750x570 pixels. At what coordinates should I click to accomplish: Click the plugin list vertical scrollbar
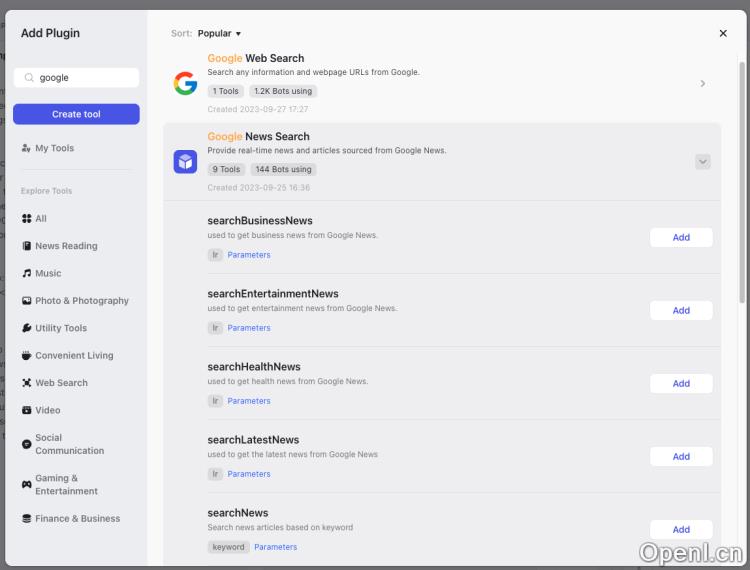tap(741, 180)
